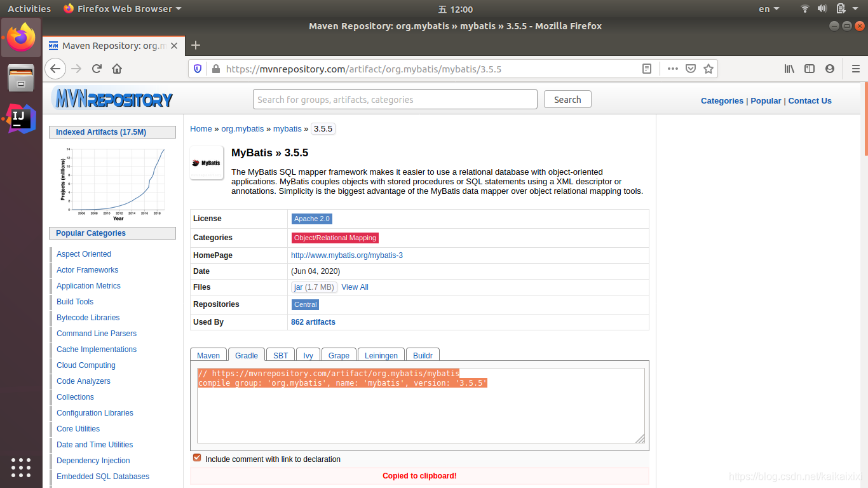
Task: Click the Indexed Artifacts (17.5M) link
Action: point(101,132)
